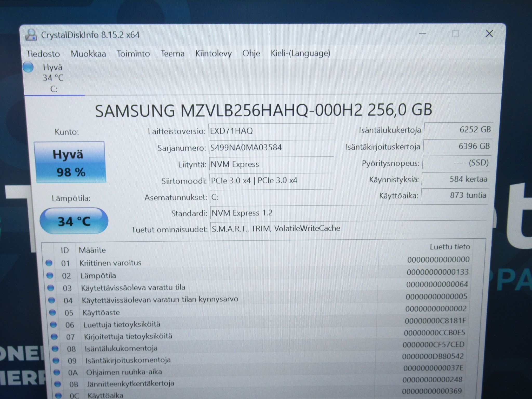This screenshot has height=399, width=532.
Task: Select the blue disk status orb for drive C:
Action: click(x=28, y=67)
